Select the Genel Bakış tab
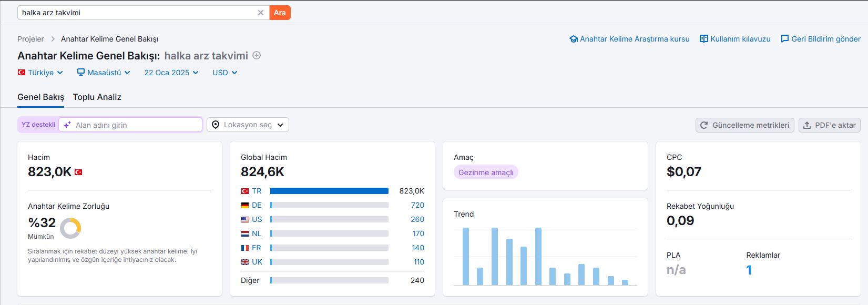Viewport: 868px width, 305px height. coord(40,97)
